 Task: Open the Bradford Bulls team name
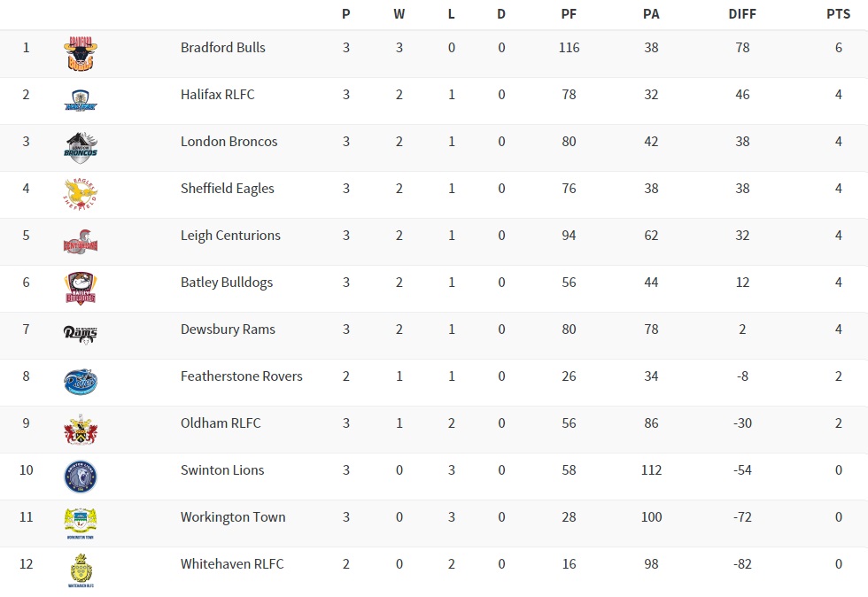223,48
